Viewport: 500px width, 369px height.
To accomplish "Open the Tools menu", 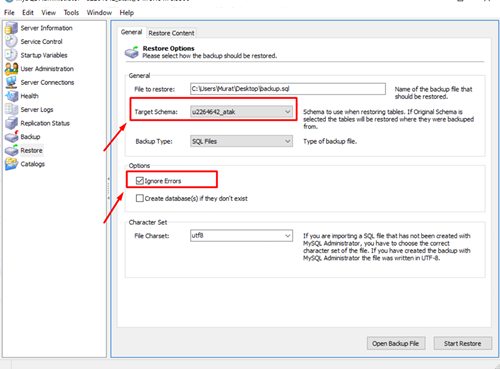I will tap(71, 13).
